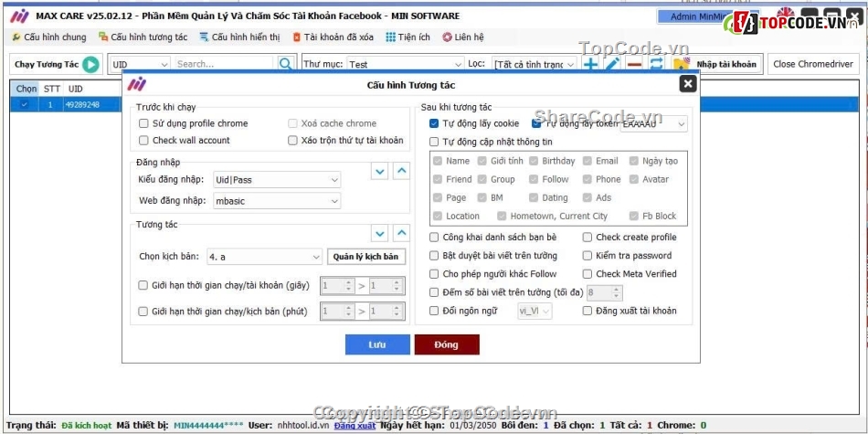Screen dimensions: 868x434
Task: Close the Cấu hình Tương tác dialog
Action: point(687,83)
